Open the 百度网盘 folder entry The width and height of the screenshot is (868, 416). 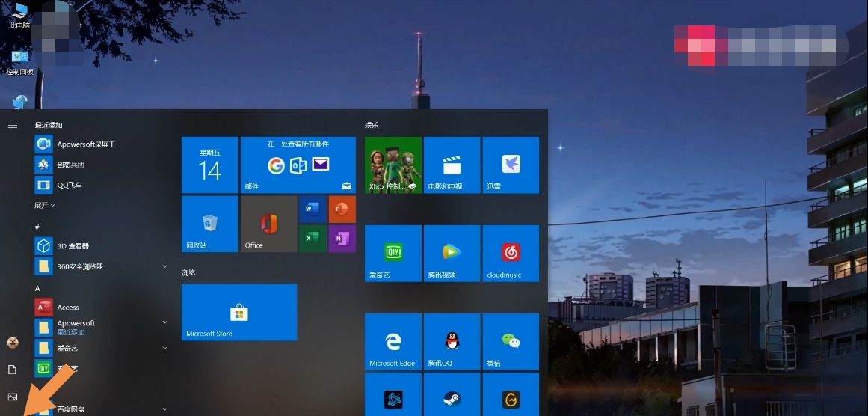coord(102,409)
